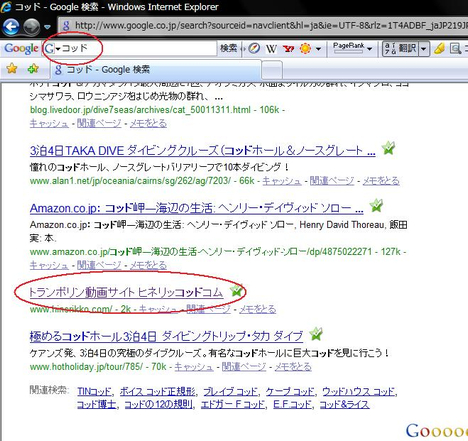Click メモをとる for hotholiday.jp result

(x=293, y=367)
